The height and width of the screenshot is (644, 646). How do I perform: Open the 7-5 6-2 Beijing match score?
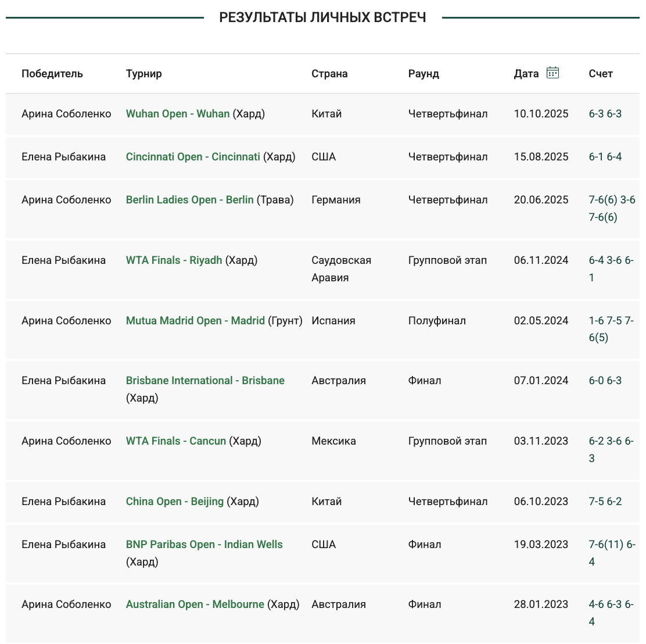click(605, 502)
